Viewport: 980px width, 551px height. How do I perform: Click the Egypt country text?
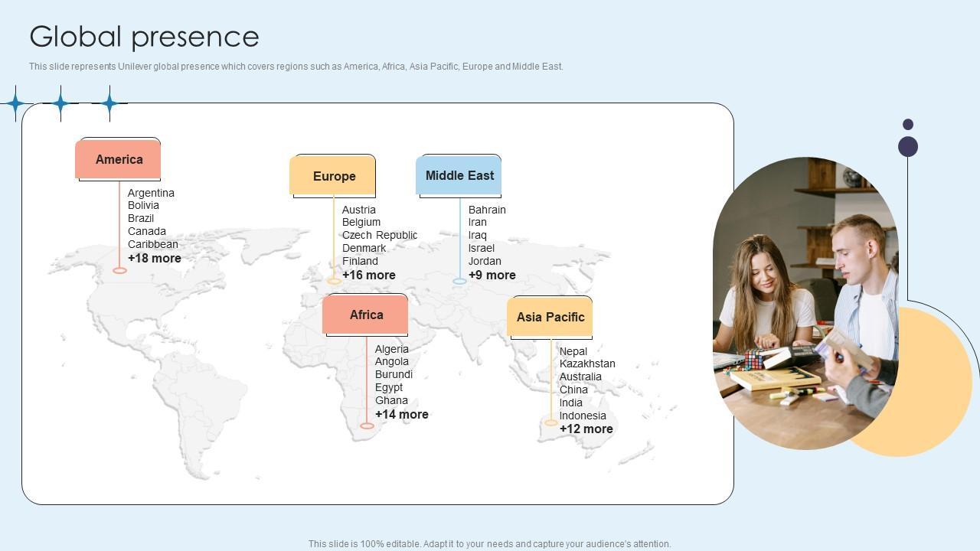[389, 387]
